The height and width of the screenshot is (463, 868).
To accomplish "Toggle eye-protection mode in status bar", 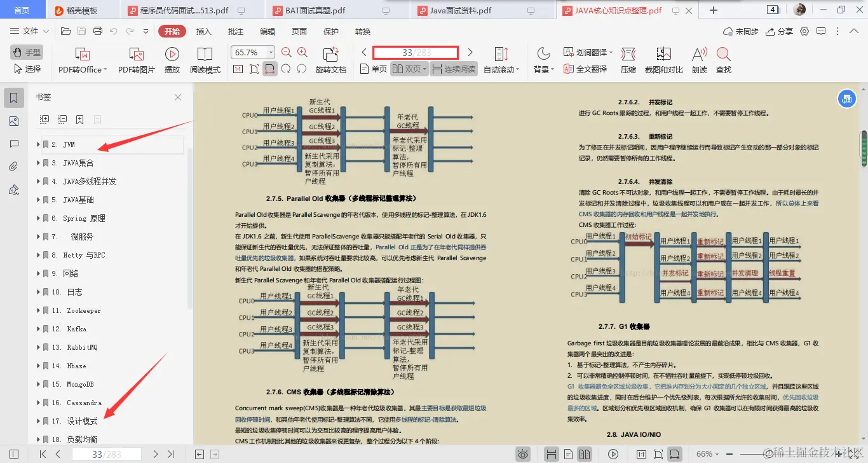I will click(523, 454).
